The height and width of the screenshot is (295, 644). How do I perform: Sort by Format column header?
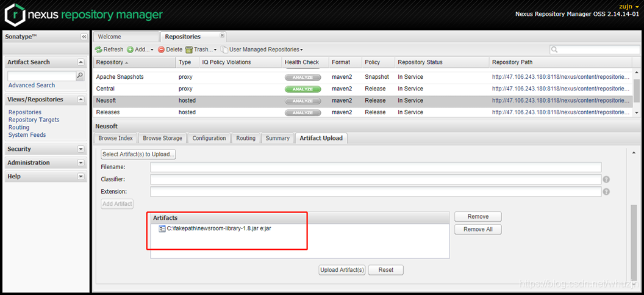[x=345, y=62]
